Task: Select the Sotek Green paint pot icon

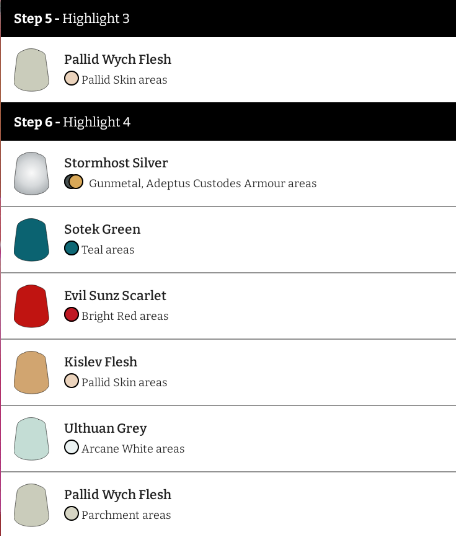Action: (31, 240)
